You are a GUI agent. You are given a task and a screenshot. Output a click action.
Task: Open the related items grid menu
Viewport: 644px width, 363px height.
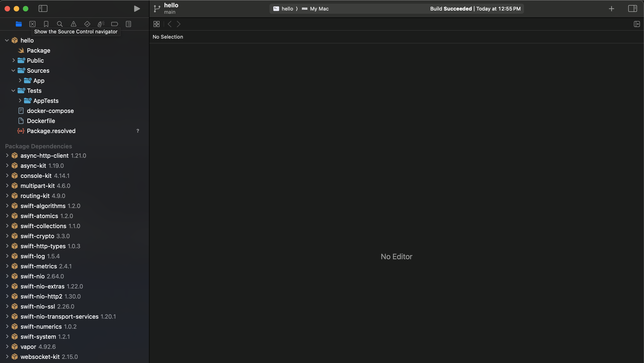click(157, 24)
